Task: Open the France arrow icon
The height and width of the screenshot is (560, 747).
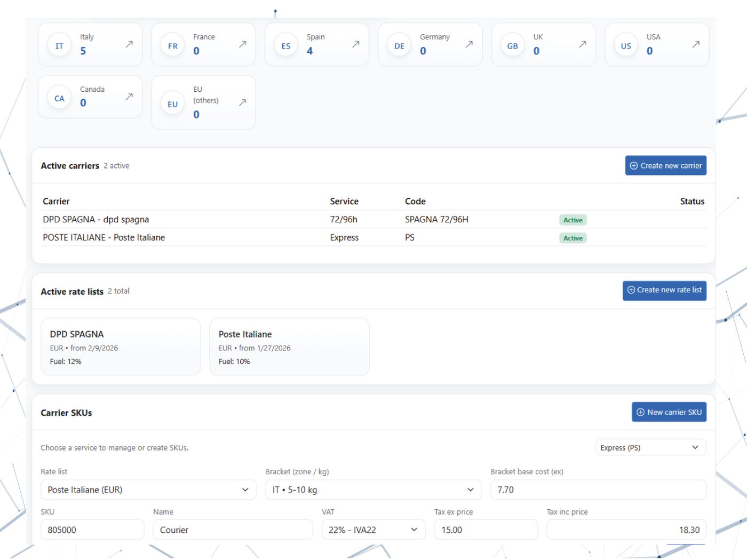Action: click(243, 44)
